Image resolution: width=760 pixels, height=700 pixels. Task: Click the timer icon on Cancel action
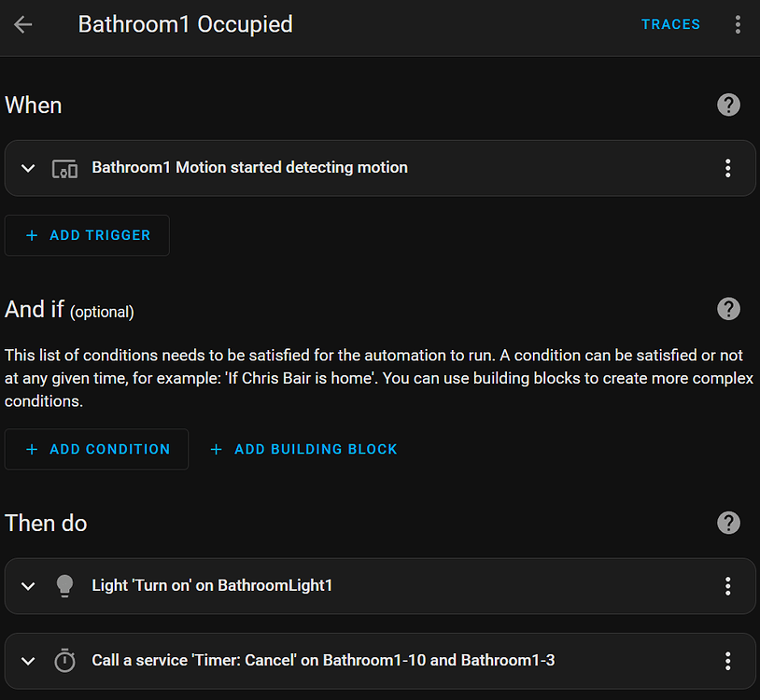pyautogui.click(x=64, y=661)
